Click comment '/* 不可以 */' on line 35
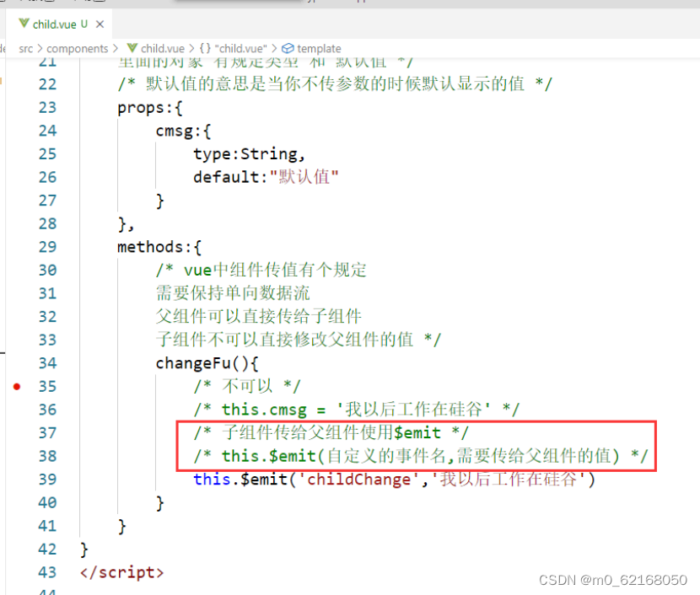Screen dimensions: 700x595 tap(247, 386)
